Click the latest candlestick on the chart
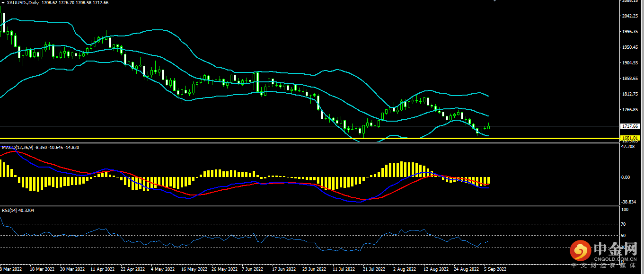 [488, 126]
